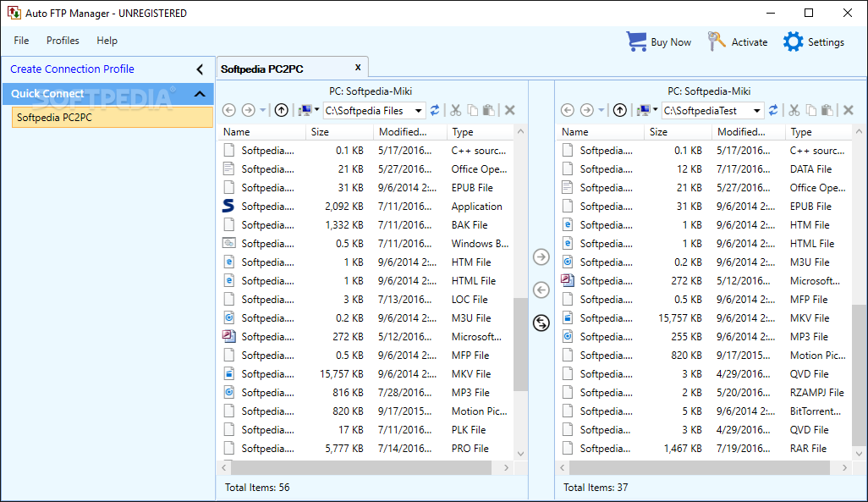This screenshot has height=502, width=868.
Task: Sort right pane by Modified column
Action: (x=749, y=132)
